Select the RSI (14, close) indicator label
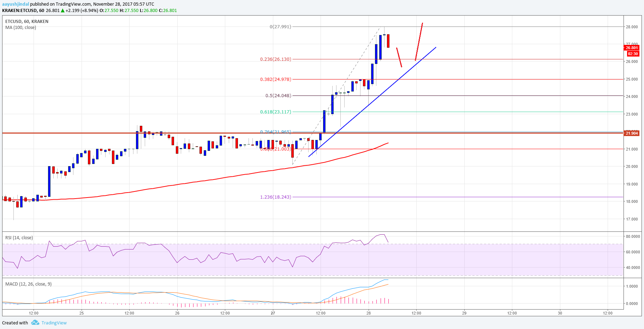The image size is (644, 329). tap(19, 238)
